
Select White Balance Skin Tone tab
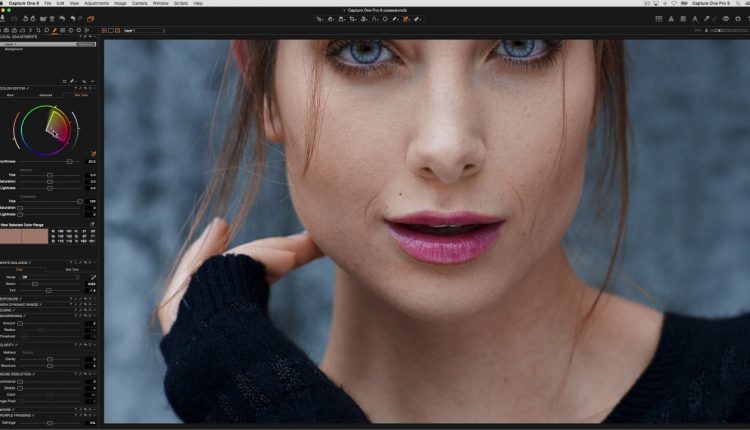[x=72, y=269]
